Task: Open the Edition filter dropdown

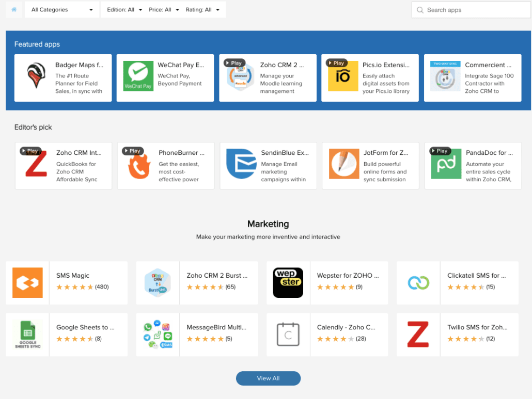Action: point(124,9)
